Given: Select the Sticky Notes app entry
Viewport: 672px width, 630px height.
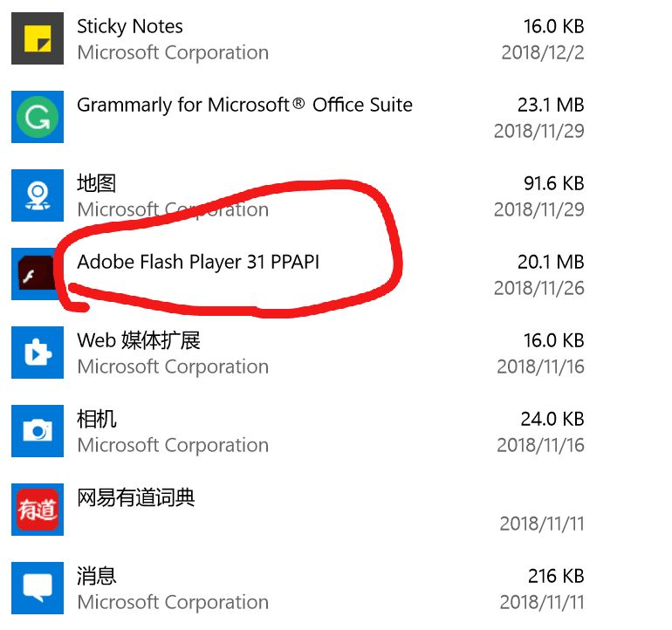Looking at the screenshot, I should [129, 27].
